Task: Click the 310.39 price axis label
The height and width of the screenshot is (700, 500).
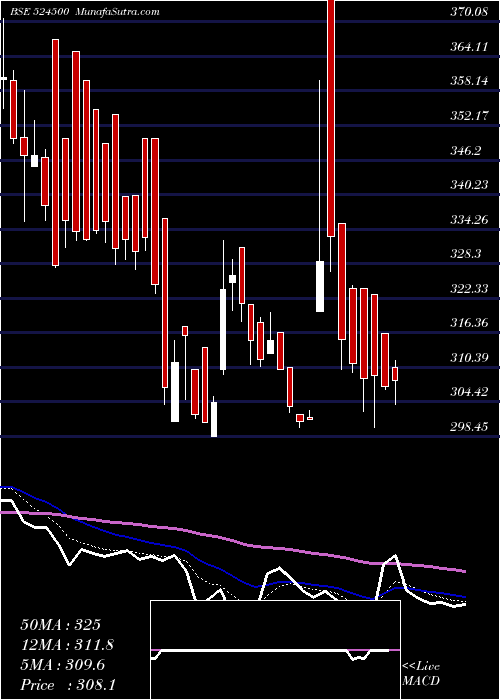Action: (469, 357)
